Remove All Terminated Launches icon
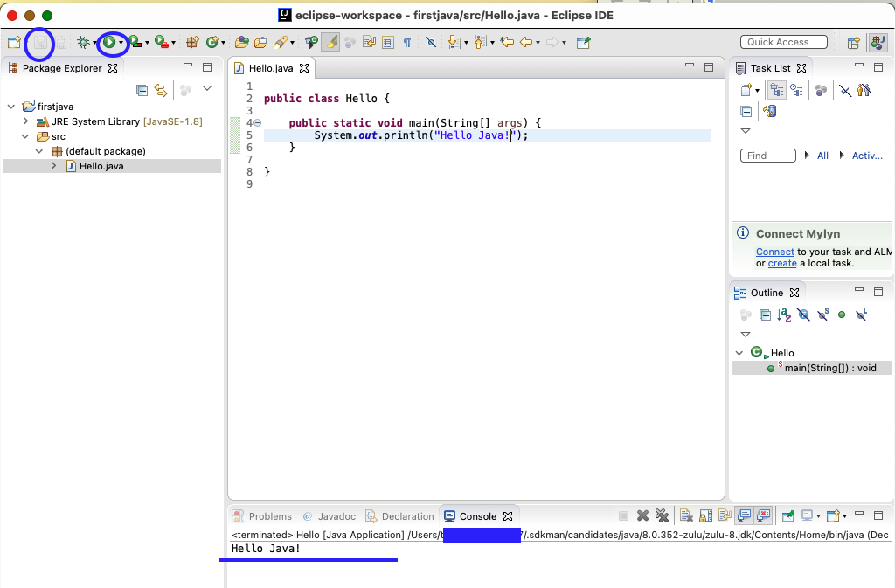Viewport: 895px width, 588px height. pos(663,515)
